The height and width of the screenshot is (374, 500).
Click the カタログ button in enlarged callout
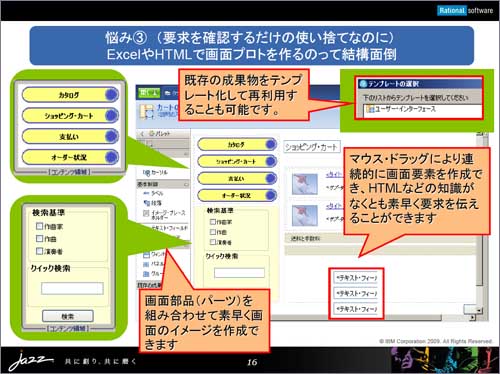tap(70, 95)
